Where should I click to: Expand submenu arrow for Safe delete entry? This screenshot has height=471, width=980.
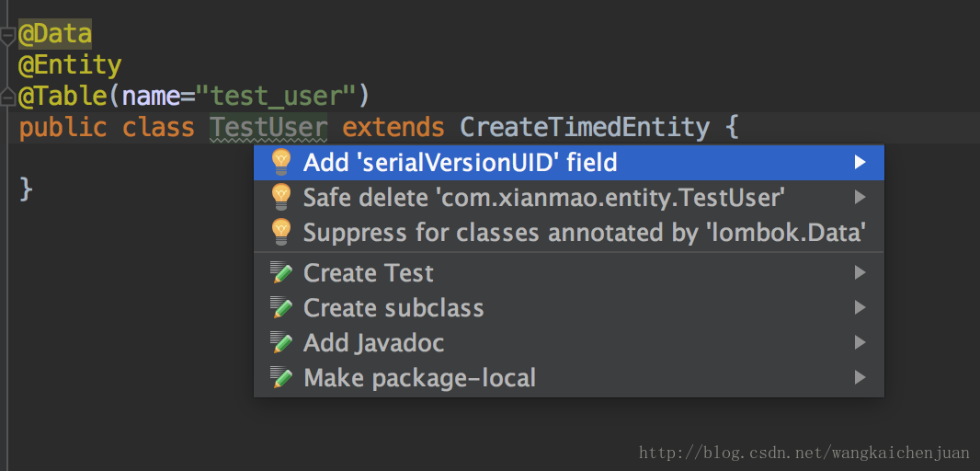pos(860,198)
